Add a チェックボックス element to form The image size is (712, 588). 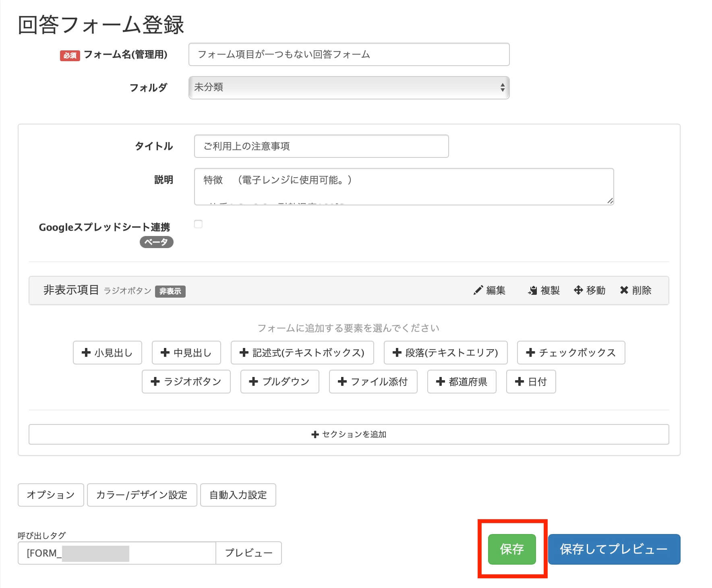[x=571, y=352]
